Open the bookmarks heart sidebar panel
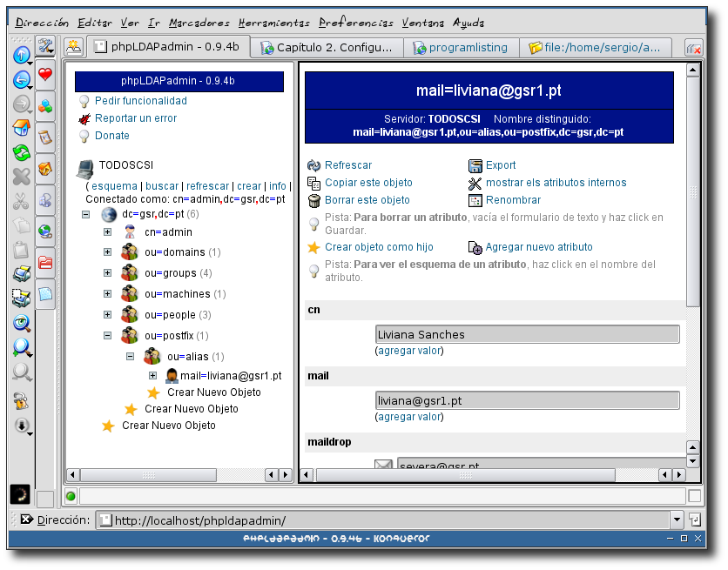This screenshot has width=728, height=570. (x=45, y=75)
